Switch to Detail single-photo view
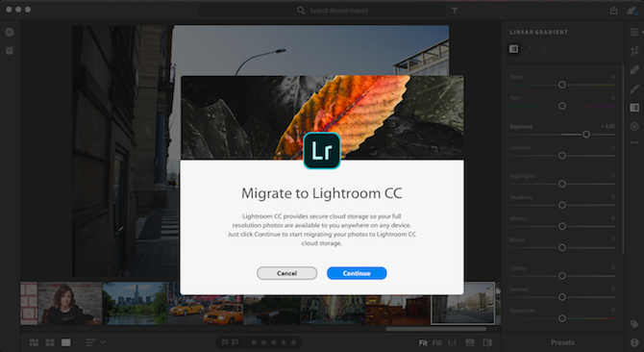The height and width of the screenshot is (352, 644). pyautogui.click(x=66, y=342)
